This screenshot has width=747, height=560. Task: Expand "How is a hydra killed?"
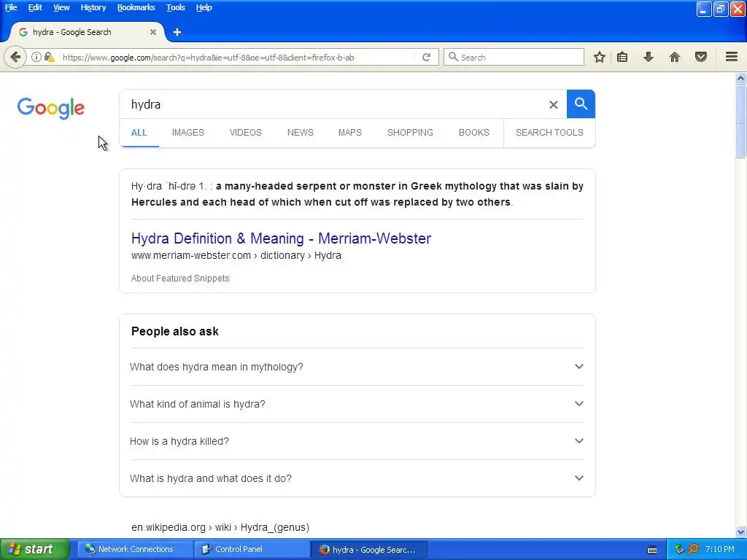click(x=357, y=441)
